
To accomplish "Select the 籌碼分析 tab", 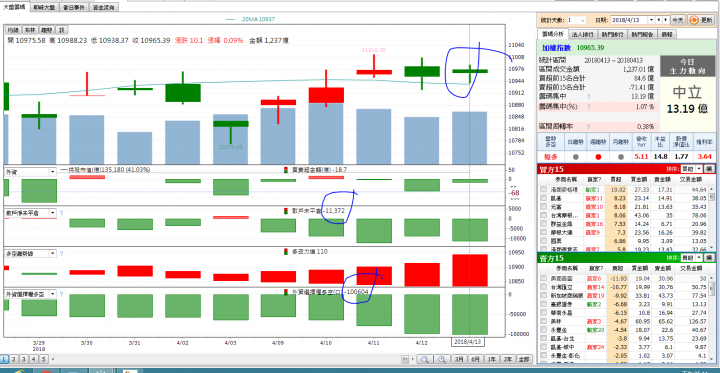I will 553,34.
